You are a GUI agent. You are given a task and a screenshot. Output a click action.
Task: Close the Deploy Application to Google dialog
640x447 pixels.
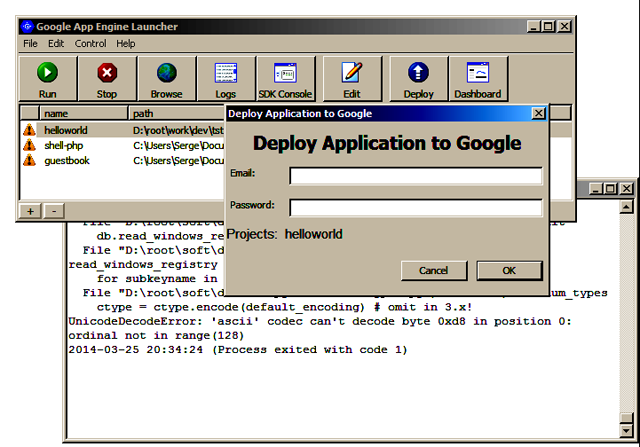point(539,113)
